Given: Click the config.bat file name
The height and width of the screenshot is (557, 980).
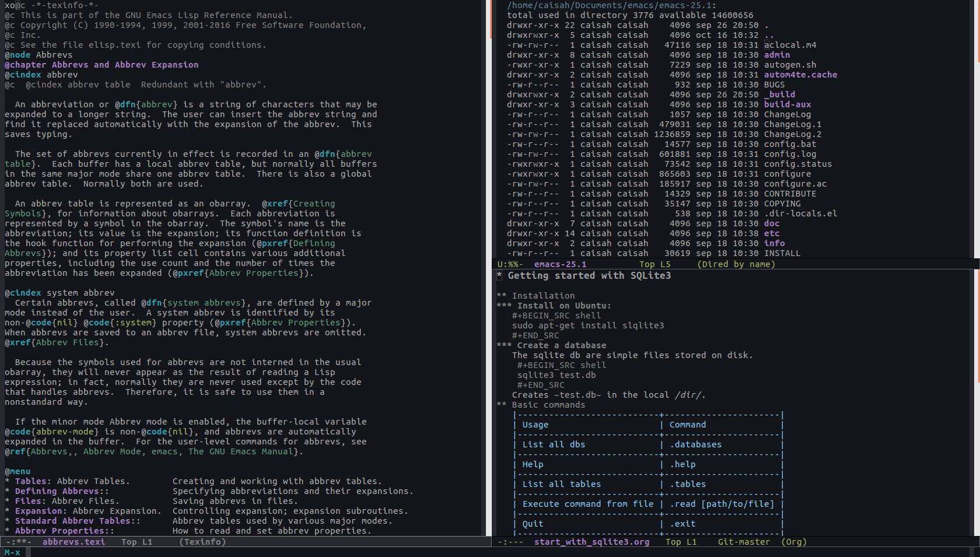Looking at the screenshot, I should coord(790,144).
